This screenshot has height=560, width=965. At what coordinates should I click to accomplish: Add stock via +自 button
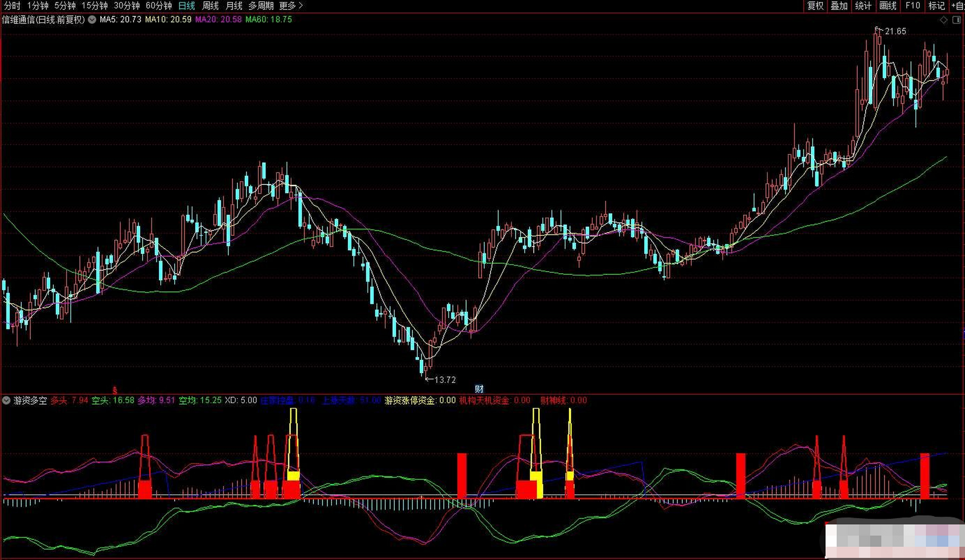click(958, 6)
